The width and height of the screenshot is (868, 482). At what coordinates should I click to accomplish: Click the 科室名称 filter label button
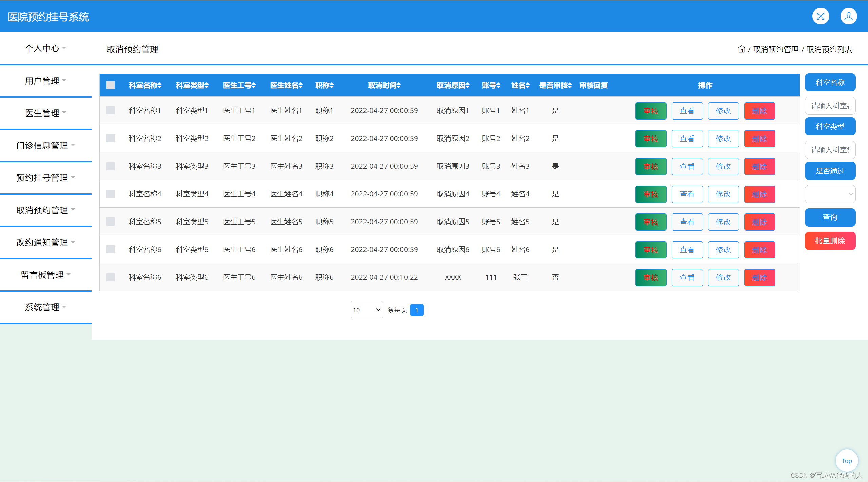830,82
